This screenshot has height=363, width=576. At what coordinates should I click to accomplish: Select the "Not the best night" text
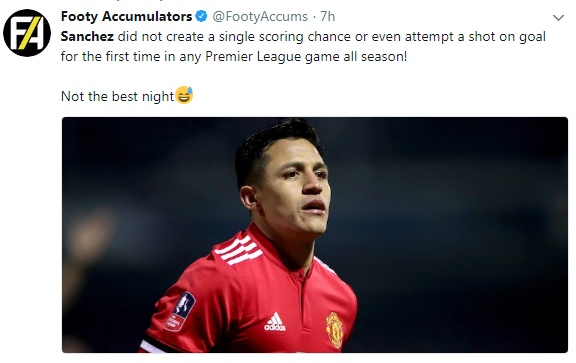(117, 96)
